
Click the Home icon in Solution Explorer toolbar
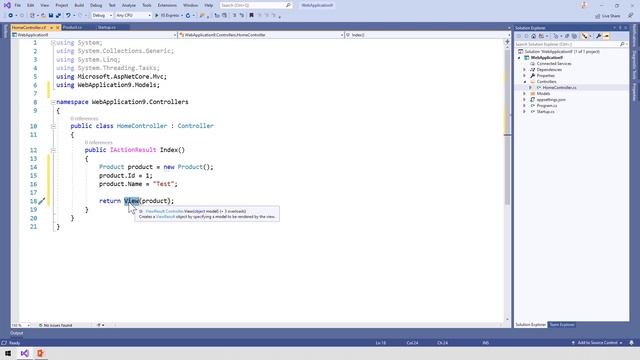pyautogui.click(x=533, y=36)
